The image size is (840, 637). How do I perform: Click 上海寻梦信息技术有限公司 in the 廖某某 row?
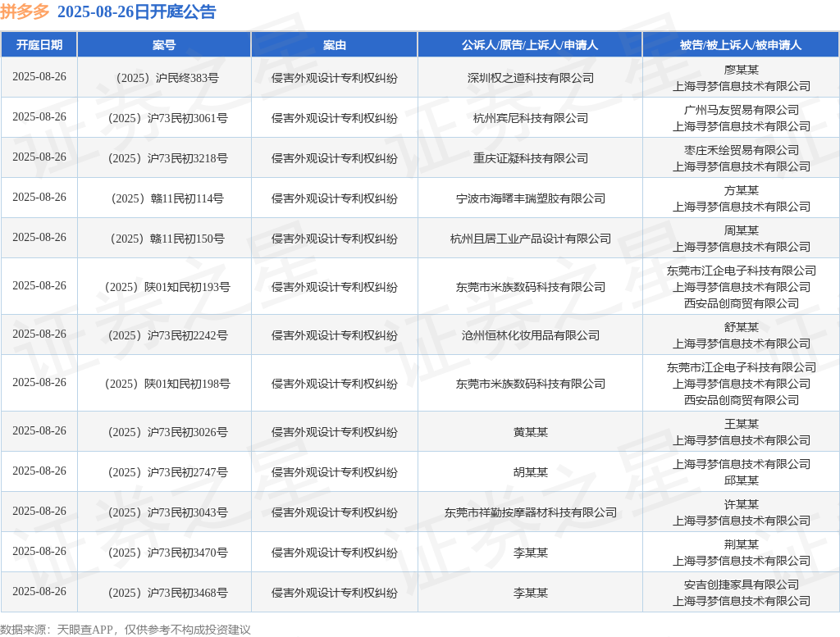coord(742,86)
